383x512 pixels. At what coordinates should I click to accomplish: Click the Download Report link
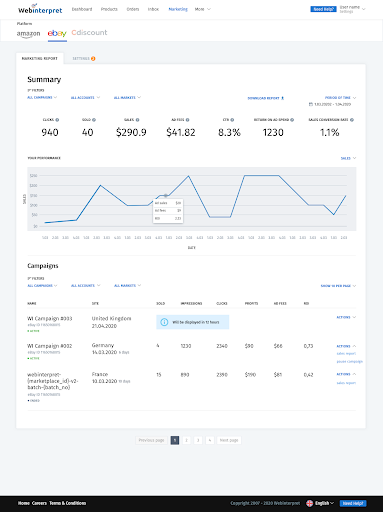pos(266,98)
